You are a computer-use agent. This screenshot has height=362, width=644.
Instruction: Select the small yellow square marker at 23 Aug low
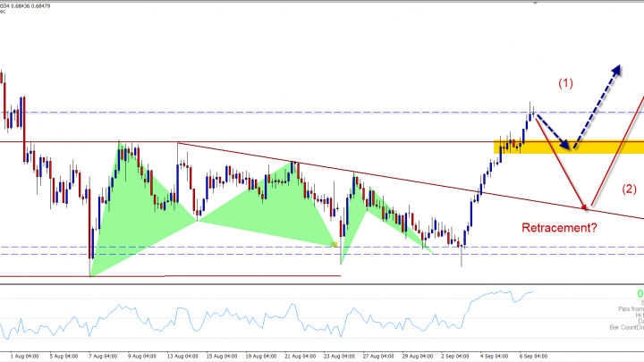[334, 244]
